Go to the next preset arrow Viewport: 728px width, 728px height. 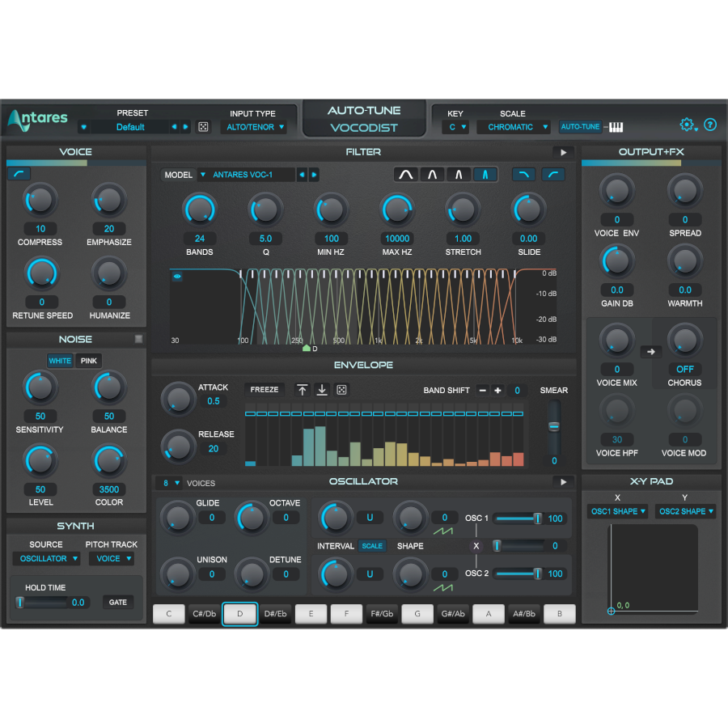(x=185, y=127)
